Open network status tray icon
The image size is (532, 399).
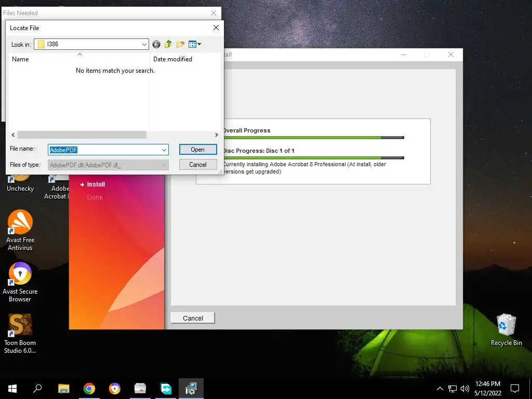pos(453,389)
